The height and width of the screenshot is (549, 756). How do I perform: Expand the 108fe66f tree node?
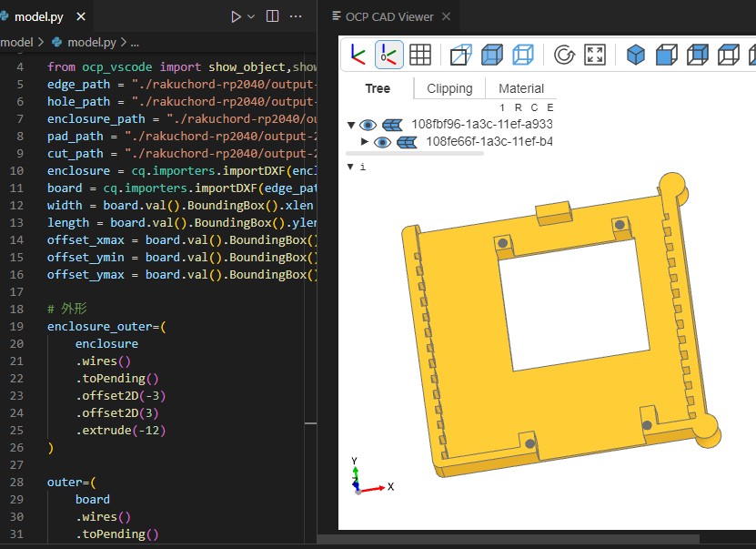tap(365, 142)
